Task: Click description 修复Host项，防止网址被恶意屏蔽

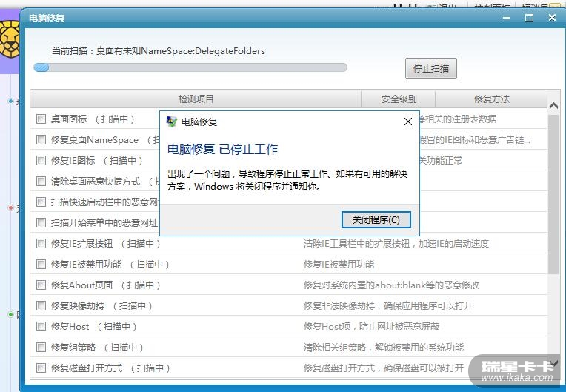Action: tap(371, 327)
